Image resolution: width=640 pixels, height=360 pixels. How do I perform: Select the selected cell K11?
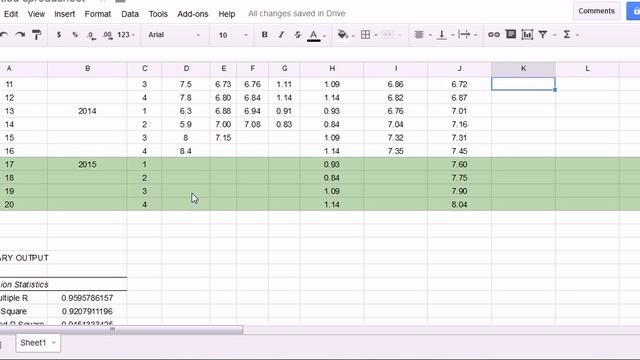(x=523, y=84)
